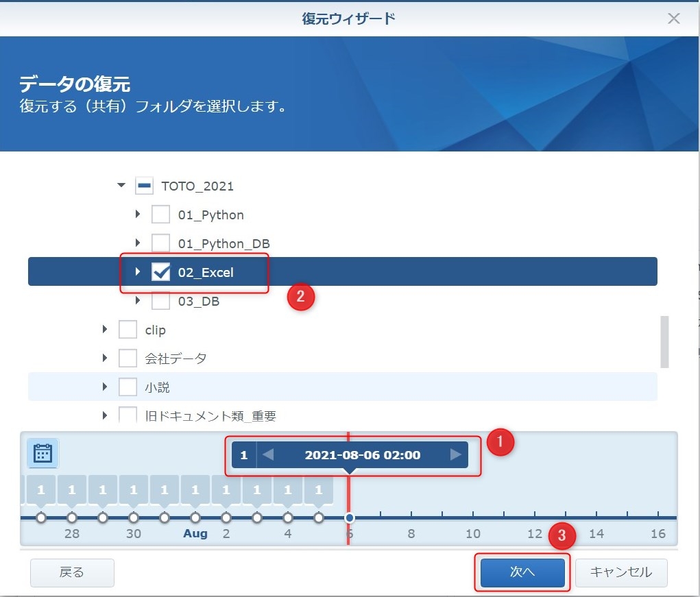Expand the 01_Python_DB folder
This screenshot has width=700, height=597.
coord(138,243)
